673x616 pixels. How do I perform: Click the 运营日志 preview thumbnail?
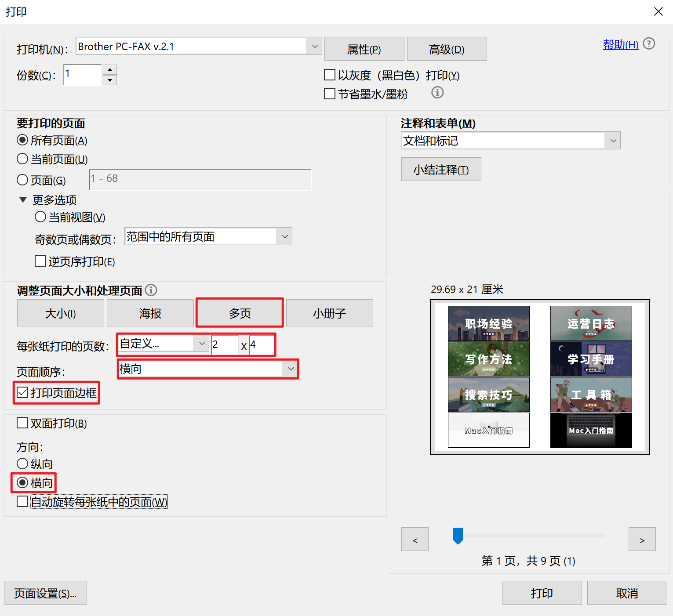click(591, 323)
